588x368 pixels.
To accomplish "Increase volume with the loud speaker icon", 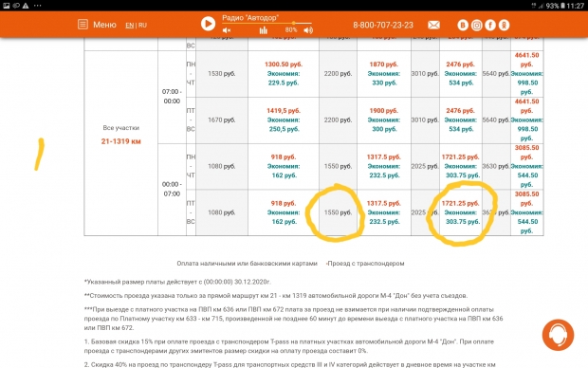I will [x=308, y=30].
